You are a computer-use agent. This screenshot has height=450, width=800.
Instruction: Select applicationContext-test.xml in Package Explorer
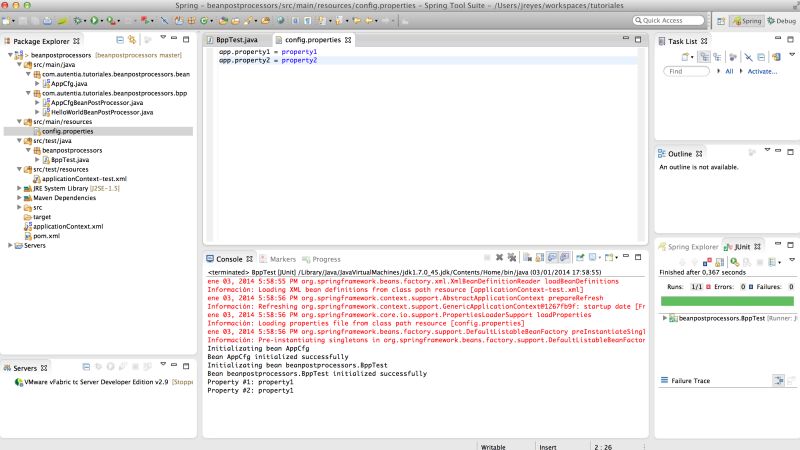[x=84, y=179]
